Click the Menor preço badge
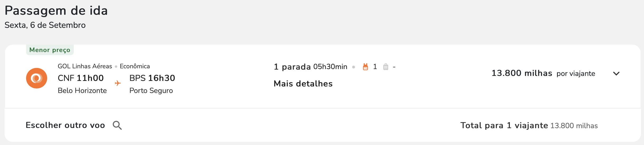The image size is (644, 145). click(50, 50)
